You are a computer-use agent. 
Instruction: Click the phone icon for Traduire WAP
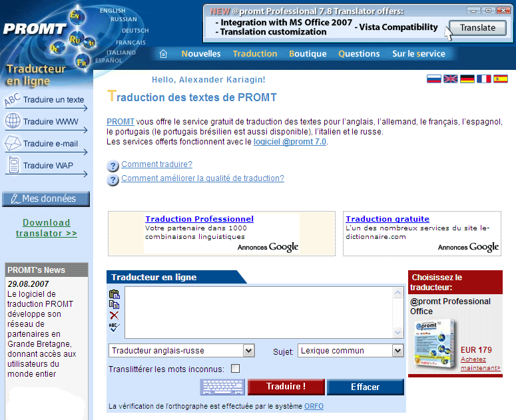[14, 165]
